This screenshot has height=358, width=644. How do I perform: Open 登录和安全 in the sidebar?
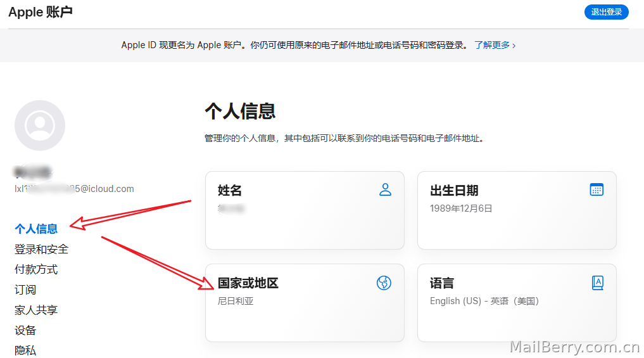click(42, 249)
